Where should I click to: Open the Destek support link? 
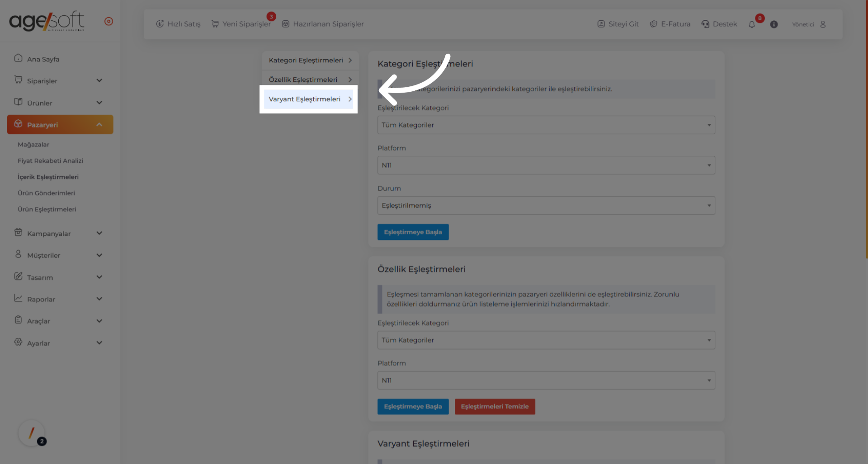[x=719, y=24]
